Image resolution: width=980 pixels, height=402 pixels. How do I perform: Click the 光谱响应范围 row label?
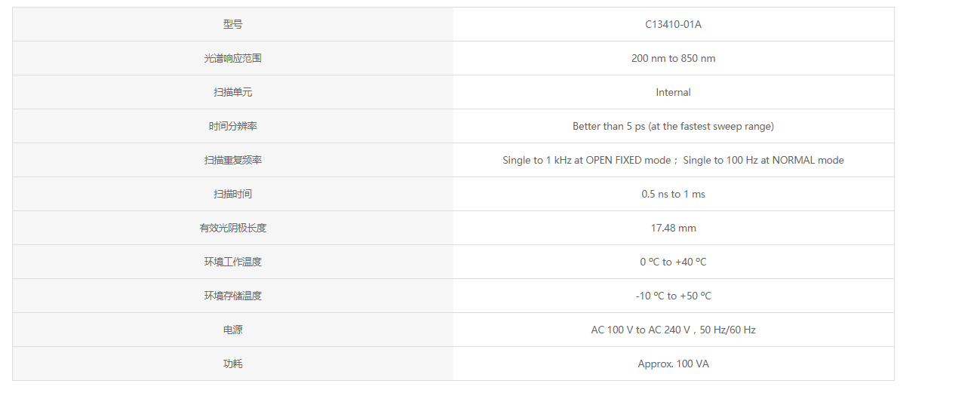(233, 58)
